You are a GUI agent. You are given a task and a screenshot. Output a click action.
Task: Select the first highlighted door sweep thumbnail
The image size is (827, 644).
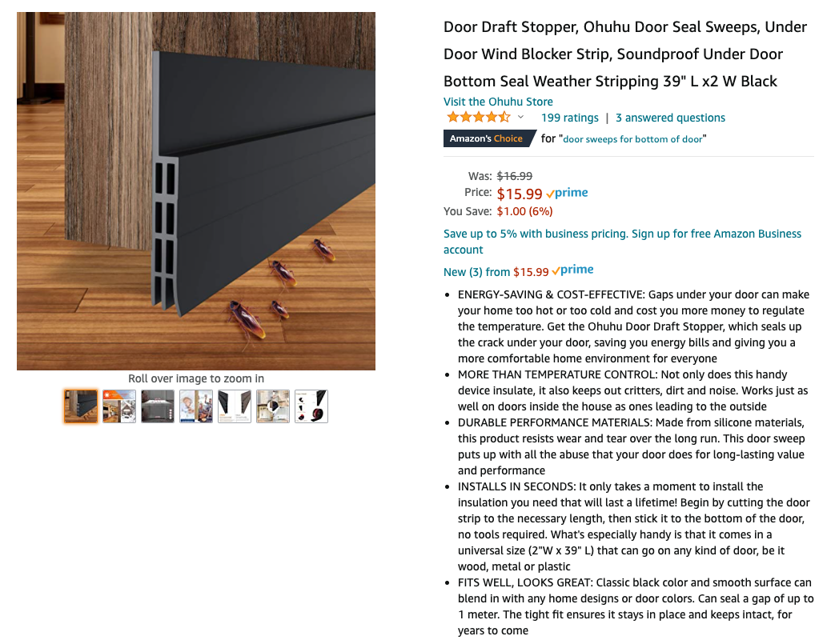pyautogui.click(x=81, y=406)
